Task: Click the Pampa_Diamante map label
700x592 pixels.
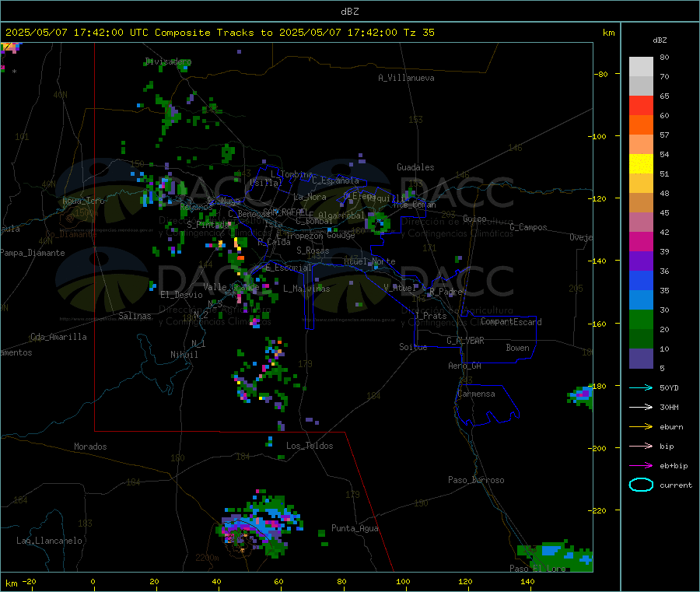Action: click(x=33, y=253)
